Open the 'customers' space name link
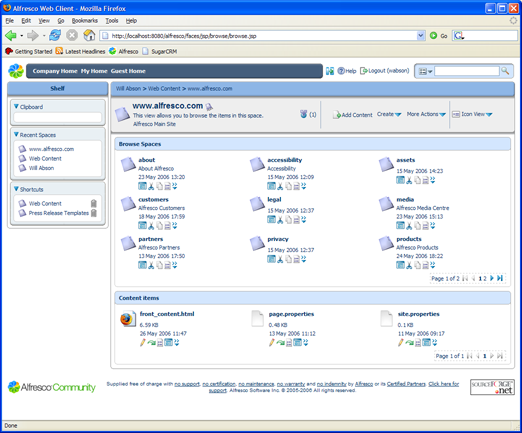Screen dimensions: 522x433 [153, 199]
